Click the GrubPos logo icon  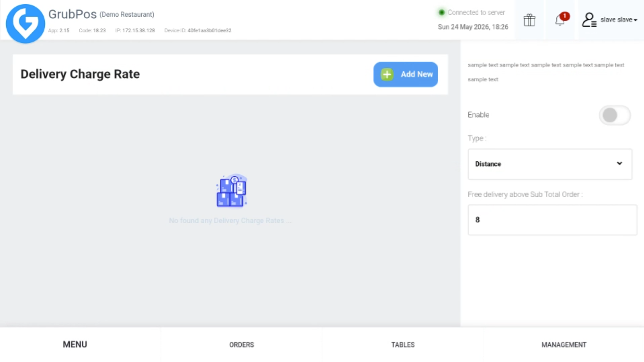tap(25, 24)
